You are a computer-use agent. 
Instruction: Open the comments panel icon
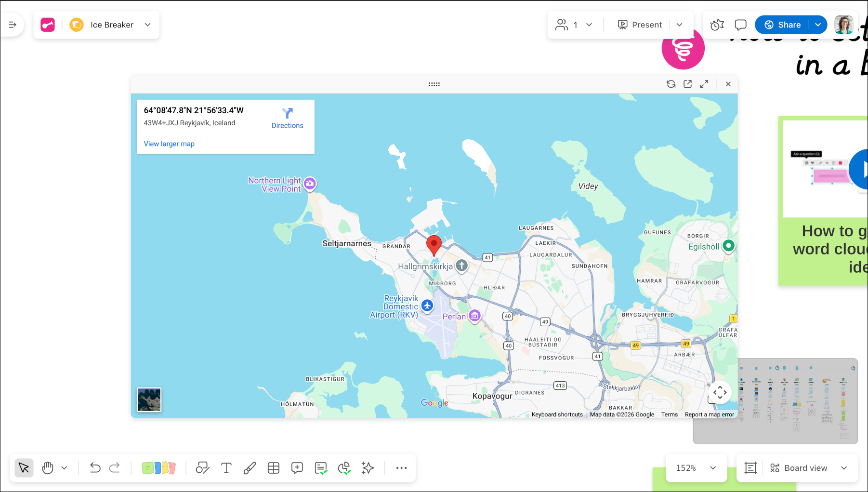tap(740, 25)
